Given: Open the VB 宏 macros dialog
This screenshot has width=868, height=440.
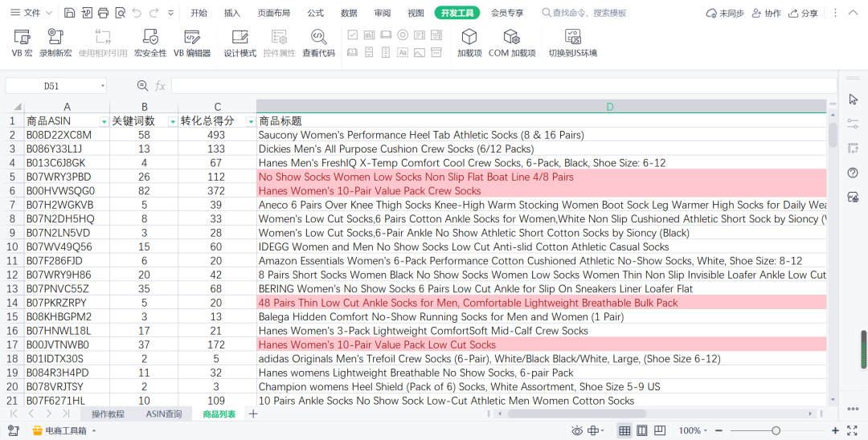Looking at the screenshot, I should tap(22, 43).
